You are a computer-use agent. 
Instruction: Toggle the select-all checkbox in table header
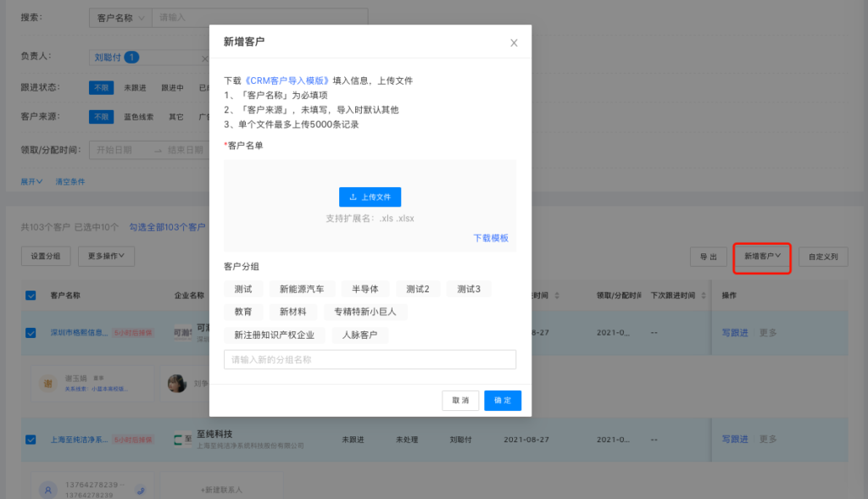pyautogui.click(x=31, y=296)
